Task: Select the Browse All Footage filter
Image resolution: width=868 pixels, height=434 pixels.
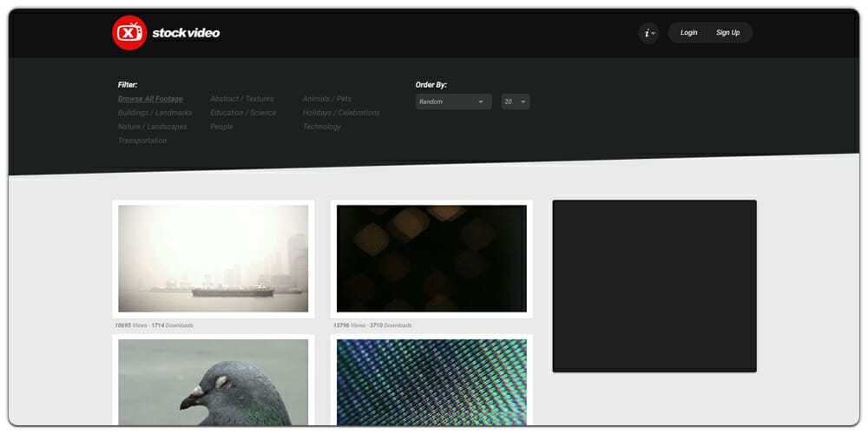Action: pyautogui.click(x=150, y=99)
